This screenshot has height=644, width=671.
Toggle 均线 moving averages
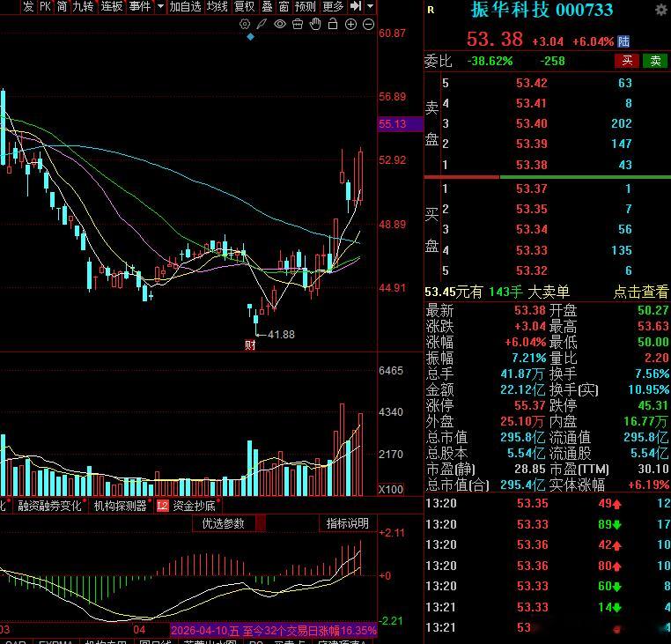(217, 6)
